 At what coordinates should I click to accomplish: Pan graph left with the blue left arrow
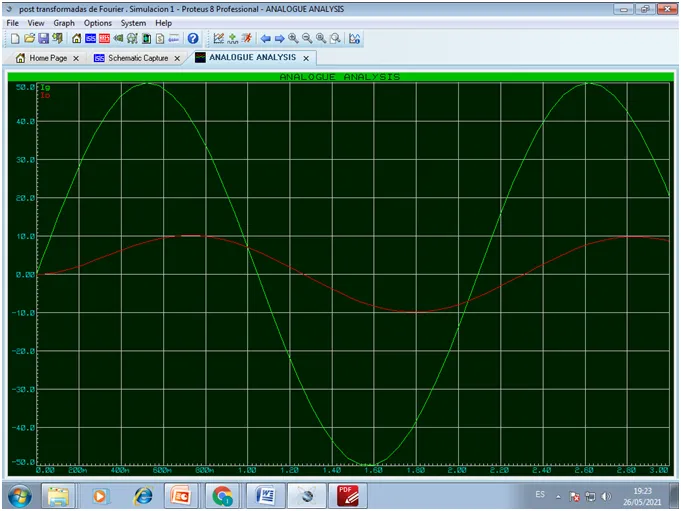pyautogui.click(x=265, y=39)
